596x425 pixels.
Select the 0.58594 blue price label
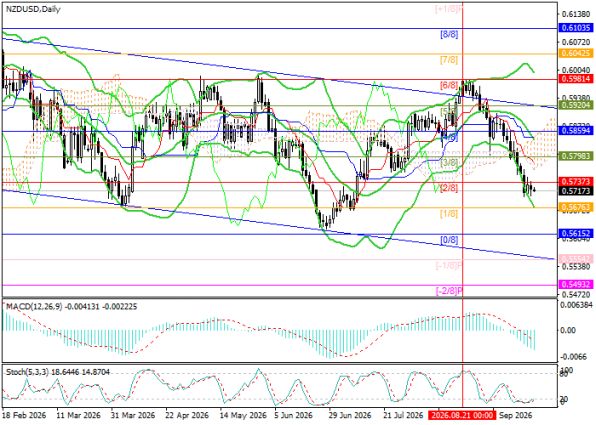pyautogui.click(x=575, y=130)
